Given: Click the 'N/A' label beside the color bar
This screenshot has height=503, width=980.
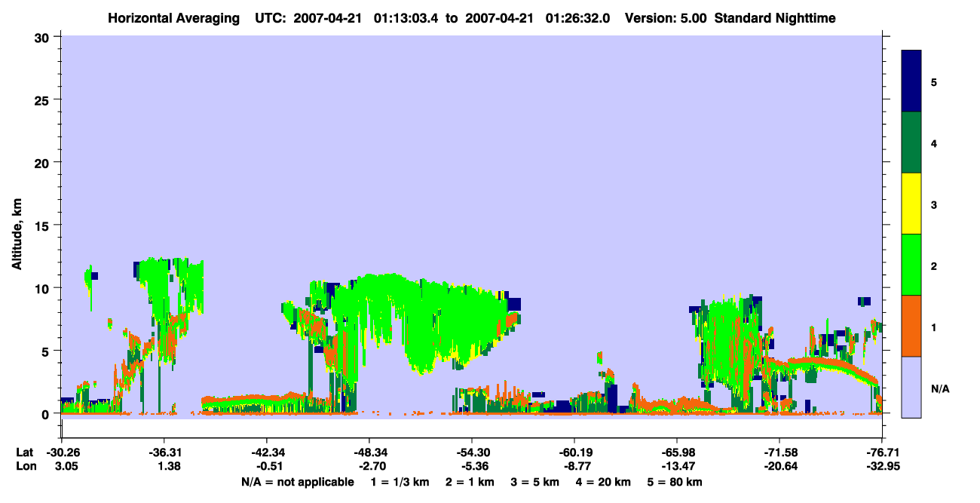Looking at the screenshot, I should coord(940,388).
